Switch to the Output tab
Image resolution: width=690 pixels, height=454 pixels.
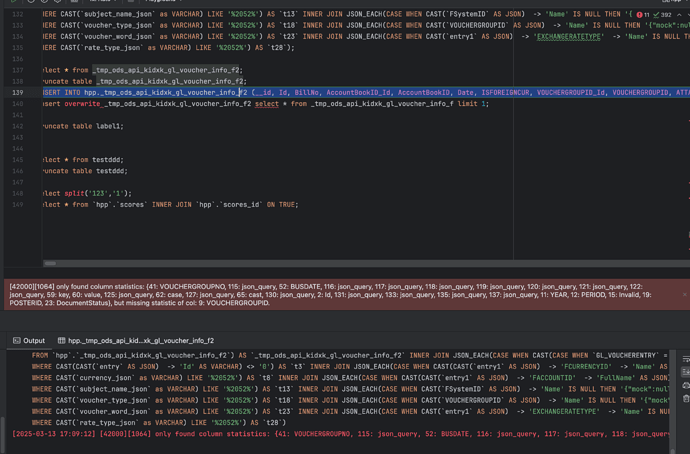click(29, 340)
